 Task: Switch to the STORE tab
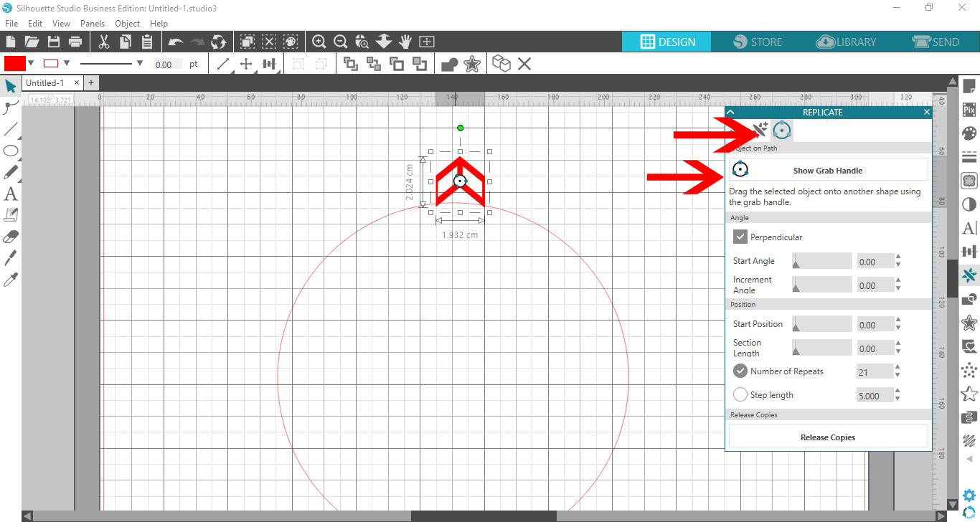[x=758, y=42]
